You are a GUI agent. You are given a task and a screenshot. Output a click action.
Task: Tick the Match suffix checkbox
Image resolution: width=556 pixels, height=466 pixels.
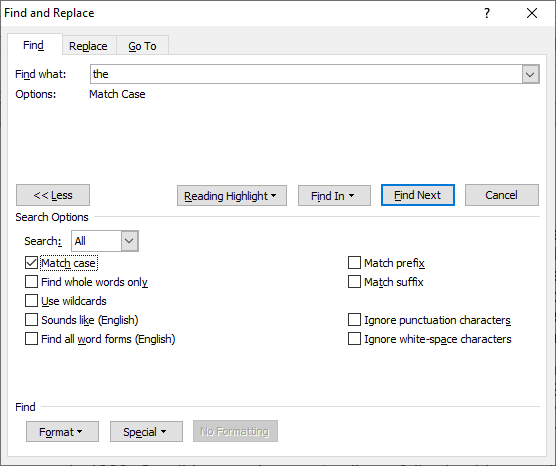coord(354,282)
